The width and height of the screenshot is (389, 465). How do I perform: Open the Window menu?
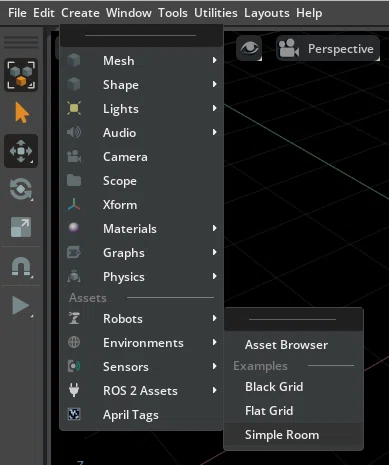click(129, 13)
